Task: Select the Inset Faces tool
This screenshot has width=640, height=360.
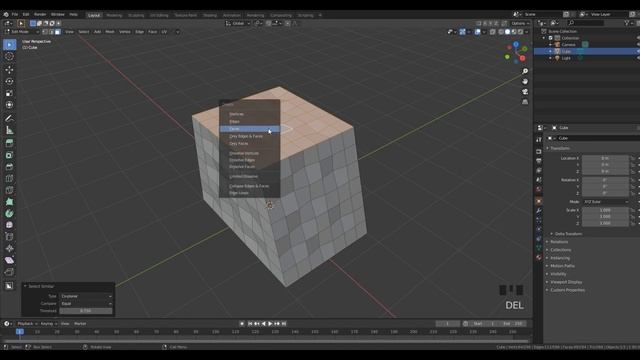Action: (9, 155)
